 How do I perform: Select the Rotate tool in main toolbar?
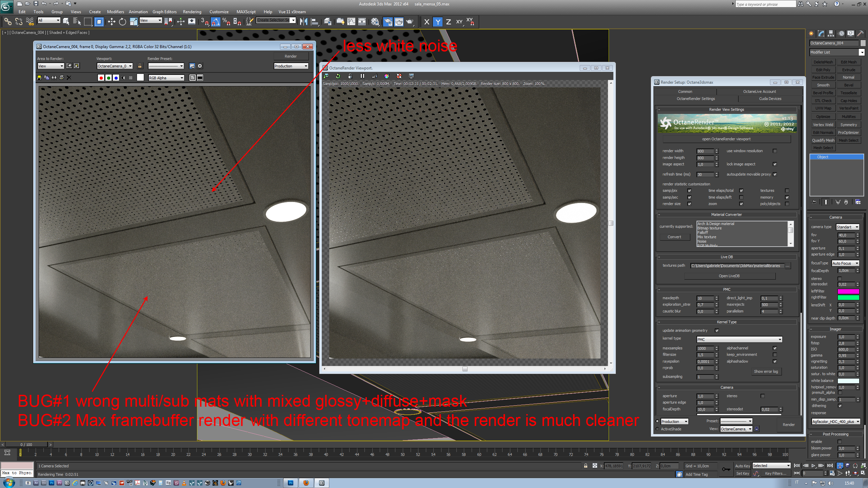tap(122, 22)
